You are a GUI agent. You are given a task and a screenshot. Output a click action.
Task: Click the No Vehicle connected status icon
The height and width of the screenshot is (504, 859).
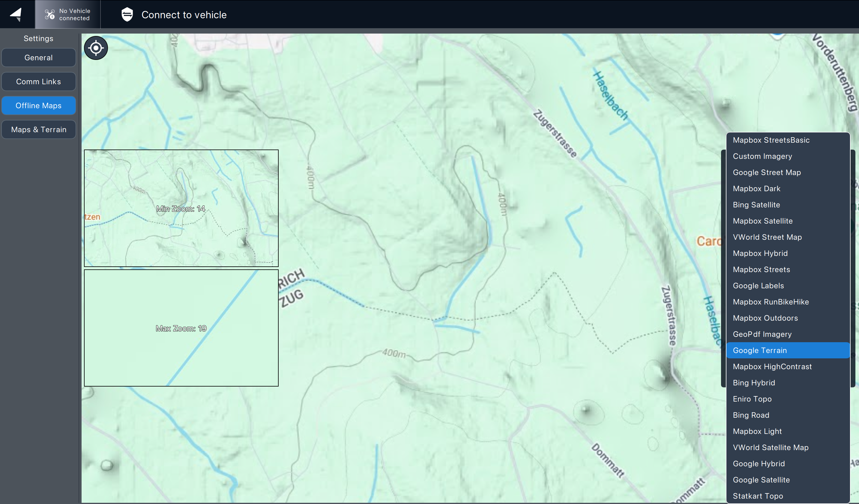50,14
